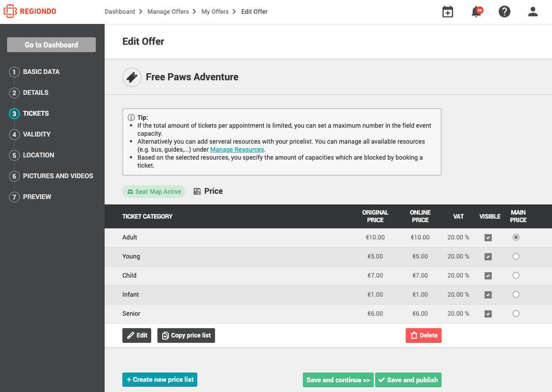The width and height of the screenshot is (552, 392).
Task: Set Child as the main price
Action: pos(516,275)
